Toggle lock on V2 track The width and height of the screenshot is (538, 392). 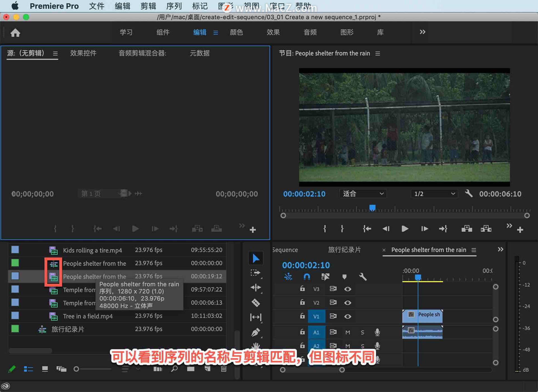(302, 302)
